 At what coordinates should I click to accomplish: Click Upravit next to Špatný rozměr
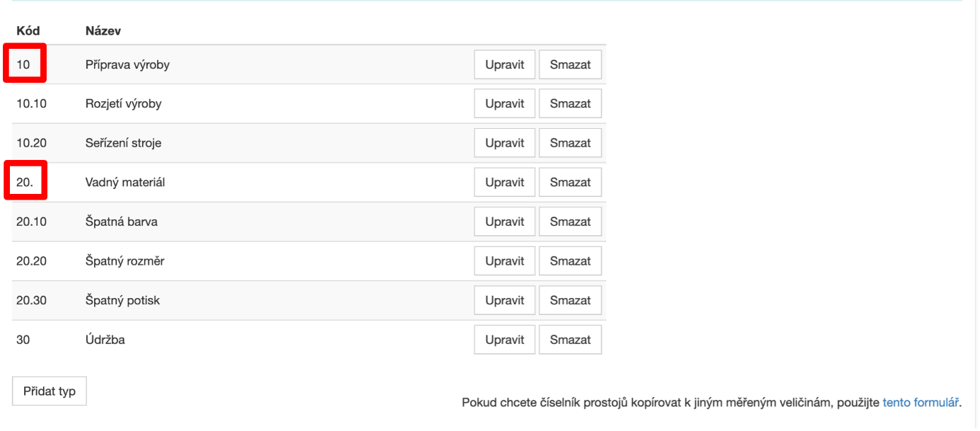504,261
